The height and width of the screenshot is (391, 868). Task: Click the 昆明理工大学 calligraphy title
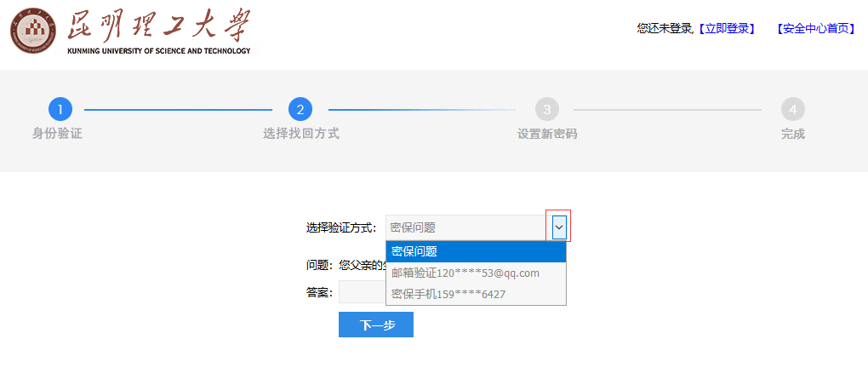(x=159, y=26)
